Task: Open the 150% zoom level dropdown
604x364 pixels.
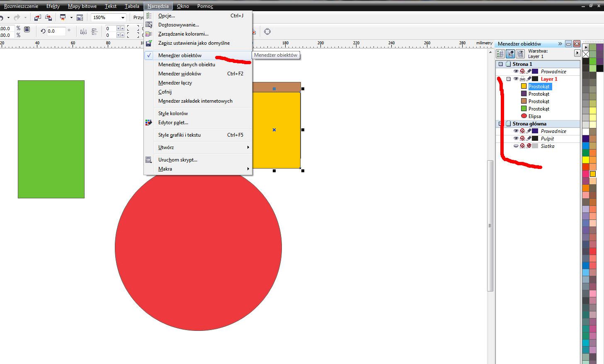Action: point(123,17)
